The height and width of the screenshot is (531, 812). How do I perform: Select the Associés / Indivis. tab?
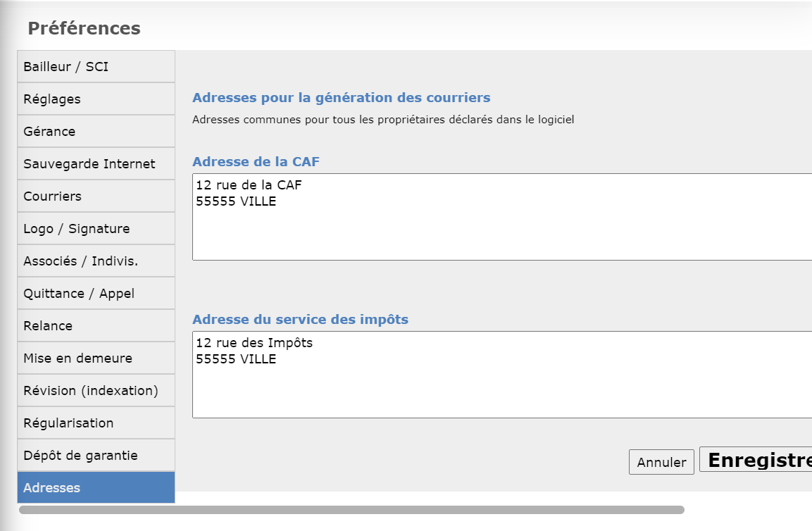coord(96,261)
